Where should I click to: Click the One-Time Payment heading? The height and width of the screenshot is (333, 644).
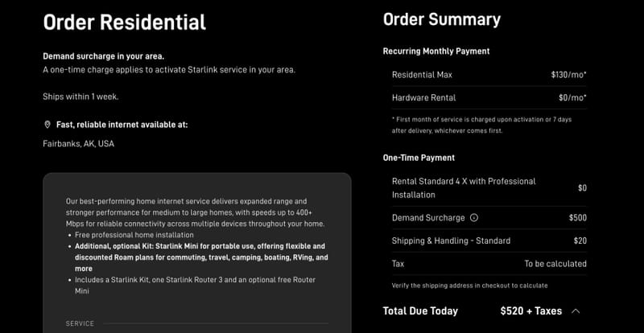(419, 158)
